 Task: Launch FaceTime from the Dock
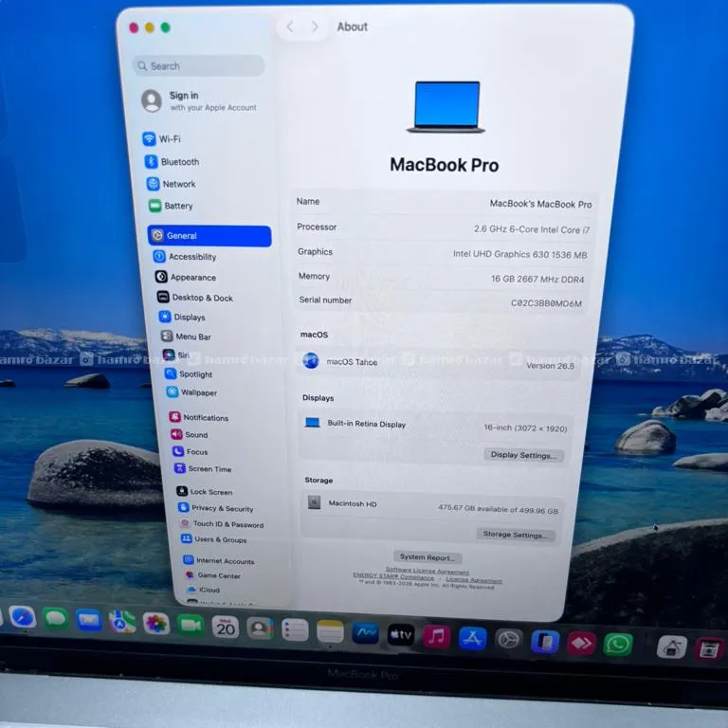tap(191, 626)
